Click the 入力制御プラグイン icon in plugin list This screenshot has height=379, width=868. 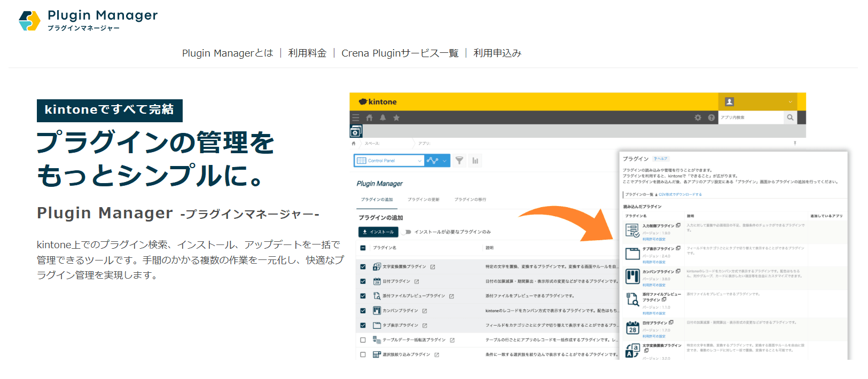632,231
